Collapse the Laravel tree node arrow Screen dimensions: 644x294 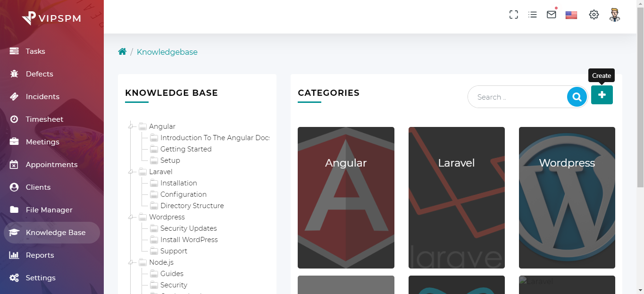130,172
